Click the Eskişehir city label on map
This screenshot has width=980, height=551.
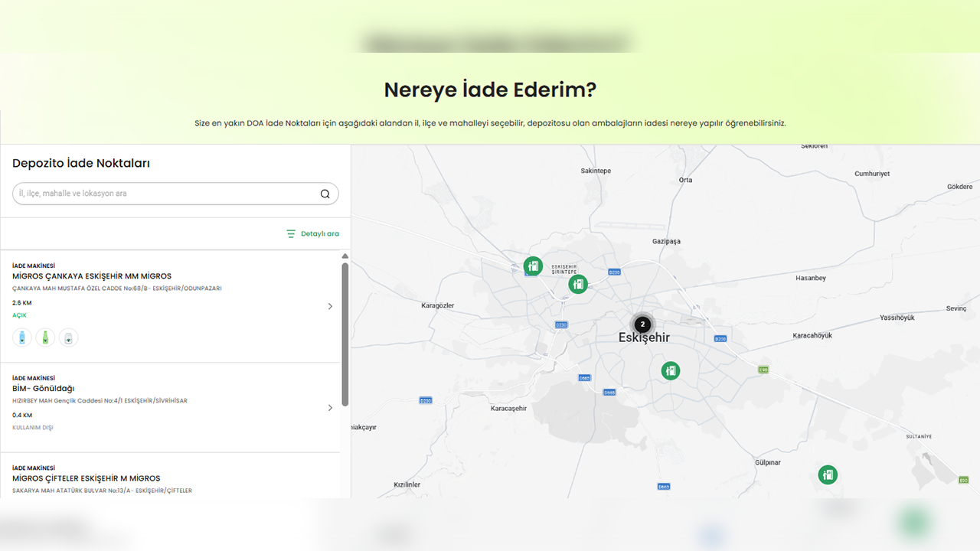644,337
